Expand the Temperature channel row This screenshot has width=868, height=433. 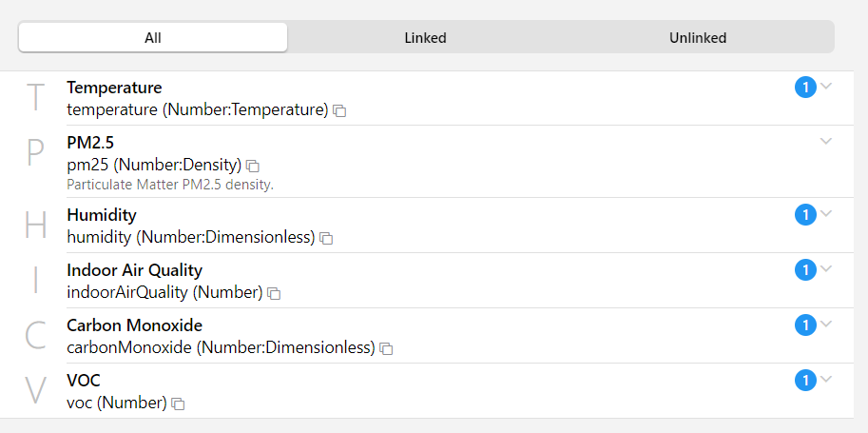[826, 87]
